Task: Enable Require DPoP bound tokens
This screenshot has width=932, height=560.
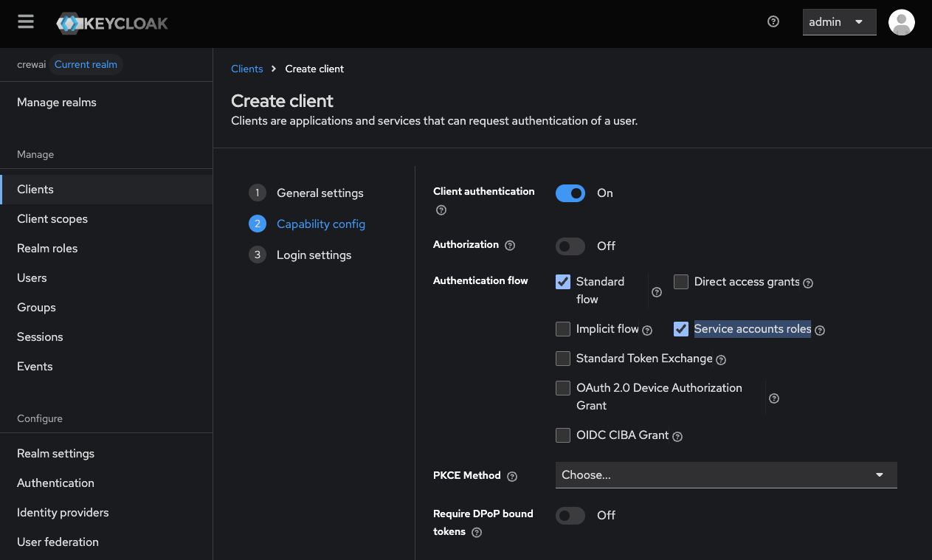Action: [x=570, y=515]
